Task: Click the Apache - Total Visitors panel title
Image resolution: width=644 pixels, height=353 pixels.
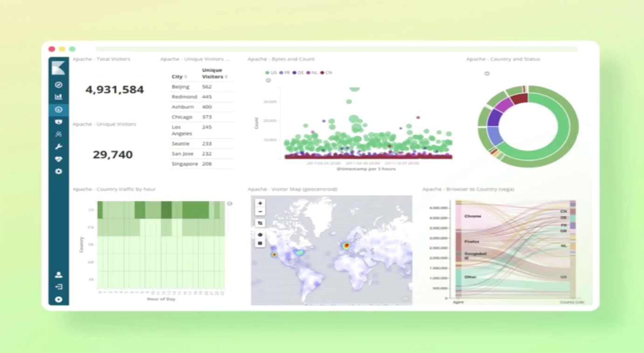Action: [x=101, y=59]
